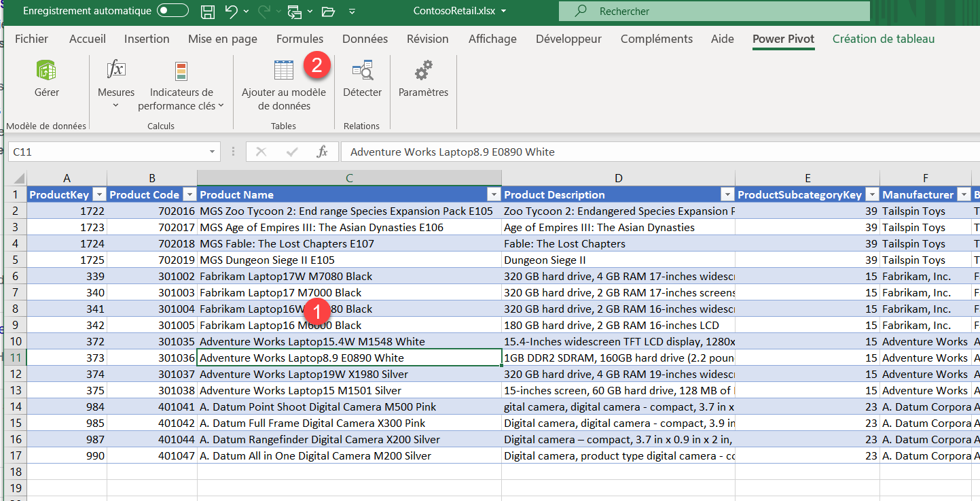Open the Compléments tab
This screenshot has height=501, width=980.
coord(657,39)
